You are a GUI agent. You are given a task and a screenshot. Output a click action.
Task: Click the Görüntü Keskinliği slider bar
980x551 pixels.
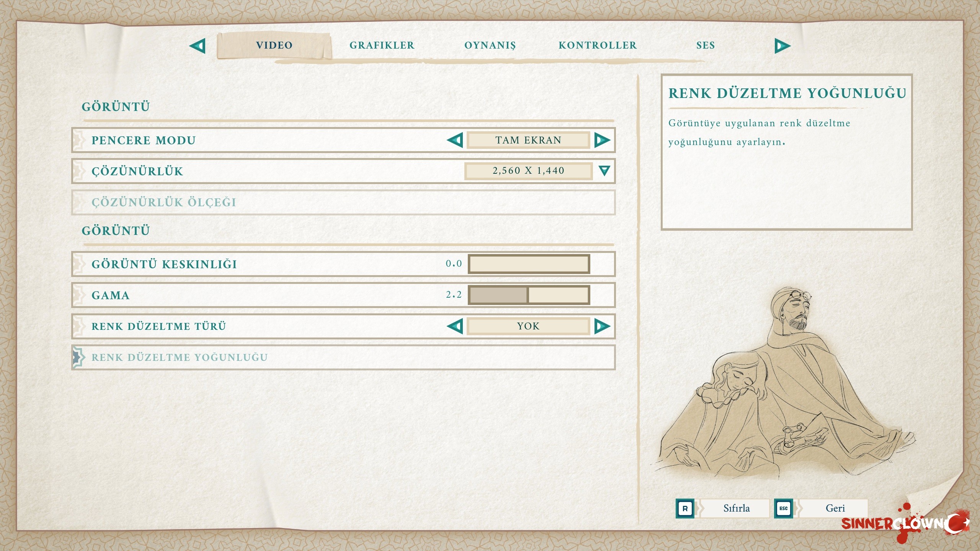[x=529, y=264]
